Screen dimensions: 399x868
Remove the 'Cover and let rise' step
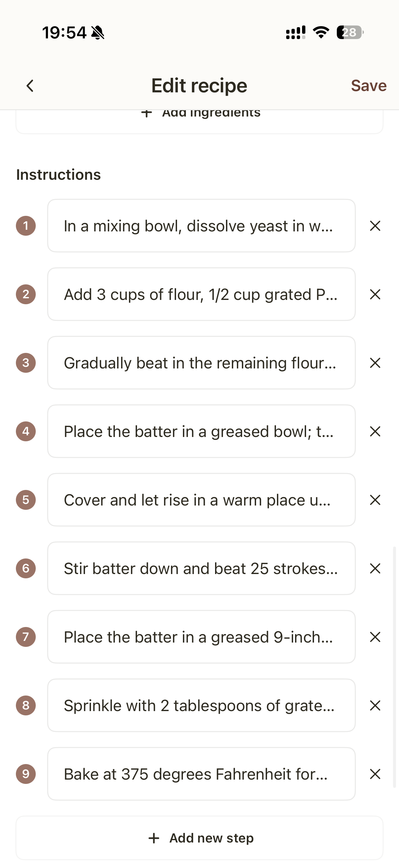pyautogui.click(x=375, y=500)
